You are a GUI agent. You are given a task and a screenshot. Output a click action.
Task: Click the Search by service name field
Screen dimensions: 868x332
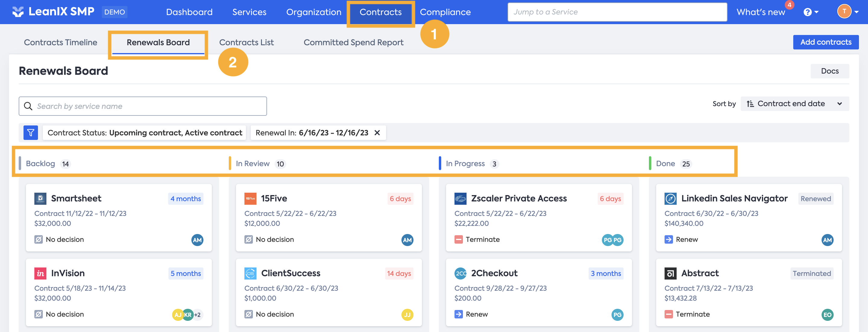pyautogui.click(x=143, y=106)
